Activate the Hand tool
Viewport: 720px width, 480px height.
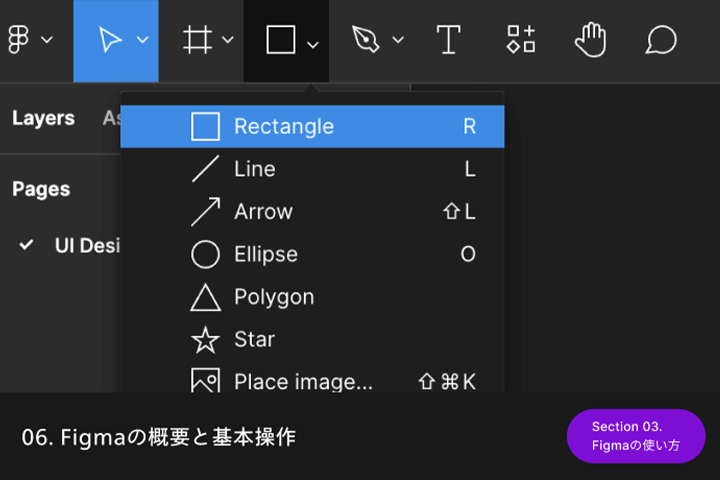(x=591, y=40)
